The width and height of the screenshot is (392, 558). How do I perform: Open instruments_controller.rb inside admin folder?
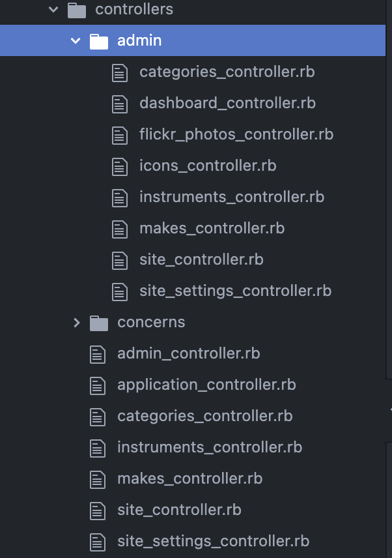point(232,197)
